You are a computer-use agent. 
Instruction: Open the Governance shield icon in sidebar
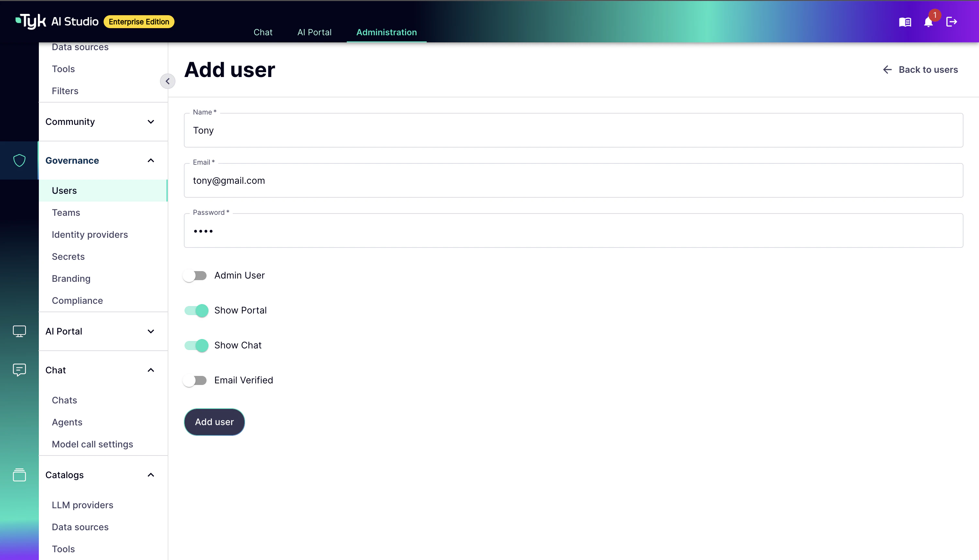[x=19, y=160]
